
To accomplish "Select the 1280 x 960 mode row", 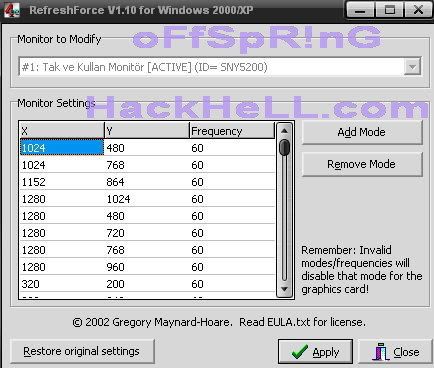I will coord(147,267).
